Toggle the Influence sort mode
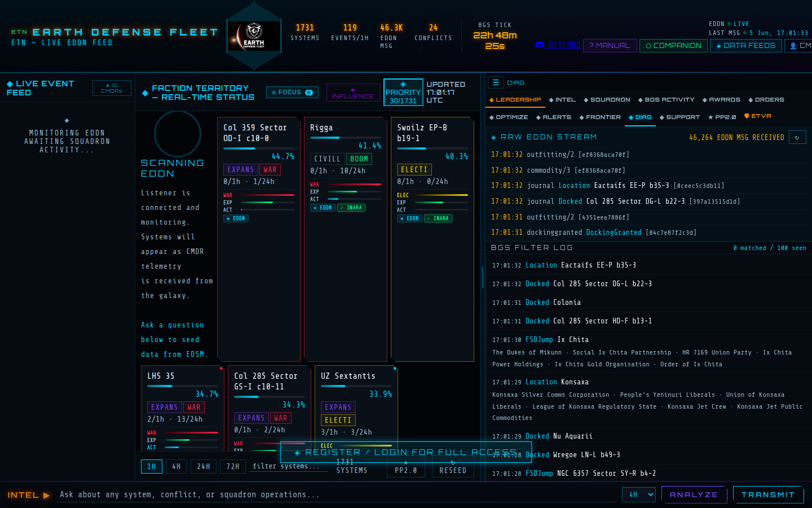The width and height of the screenshot is (812, 508). pyautogui.click(x=353, y=93)
